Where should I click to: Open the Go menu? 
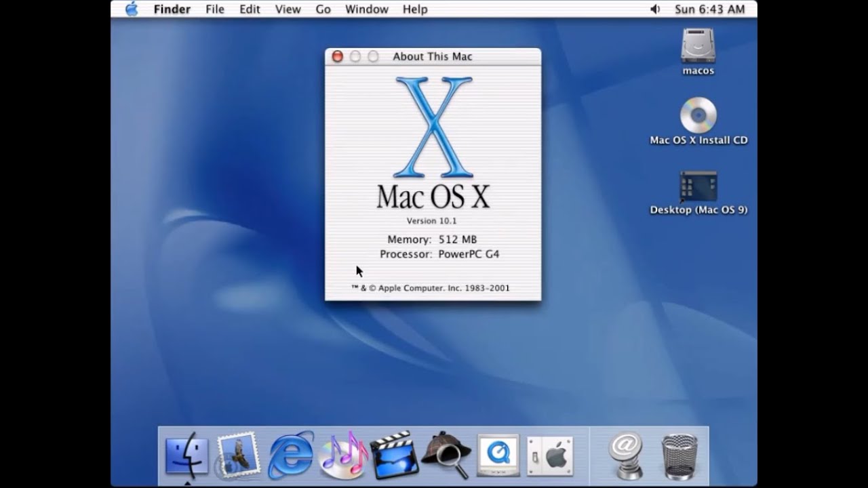pyautogui.click(x=323, y=9)
